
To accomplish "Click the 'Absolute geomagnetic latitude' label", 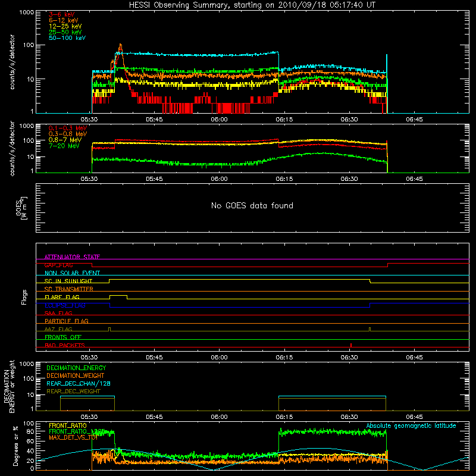I will [x=411, y=426].
